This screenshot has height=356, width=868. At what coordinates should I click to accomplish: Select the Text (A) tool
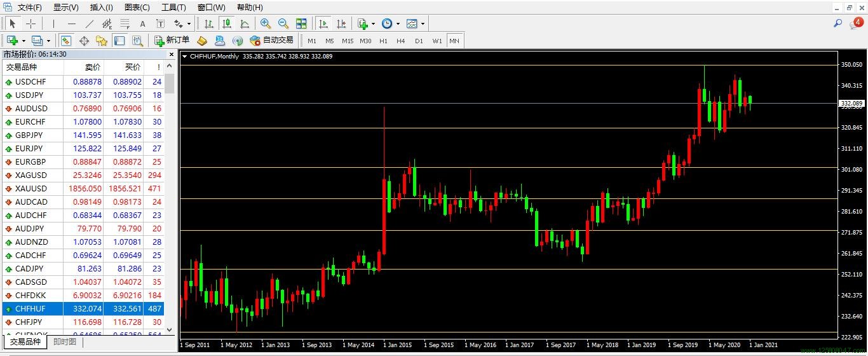point(142,24)
